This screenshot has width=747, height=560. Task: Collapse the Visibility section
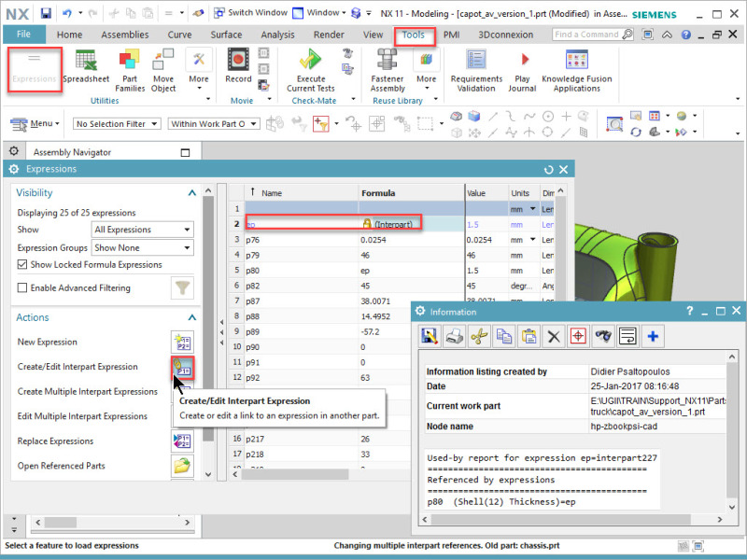point(192,193)
